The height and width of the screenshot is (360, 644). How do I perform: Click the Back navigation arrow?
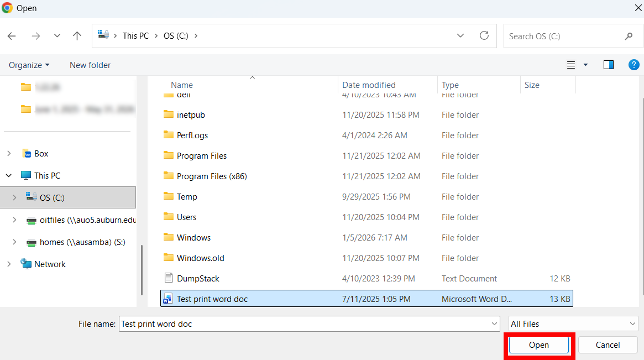pos(12,36)
